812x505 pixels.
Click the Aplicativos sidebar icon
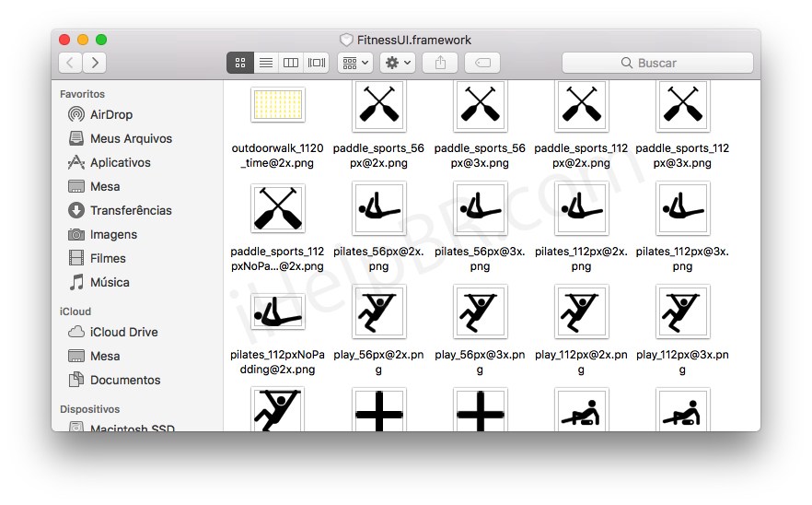[x=76, y=162]
